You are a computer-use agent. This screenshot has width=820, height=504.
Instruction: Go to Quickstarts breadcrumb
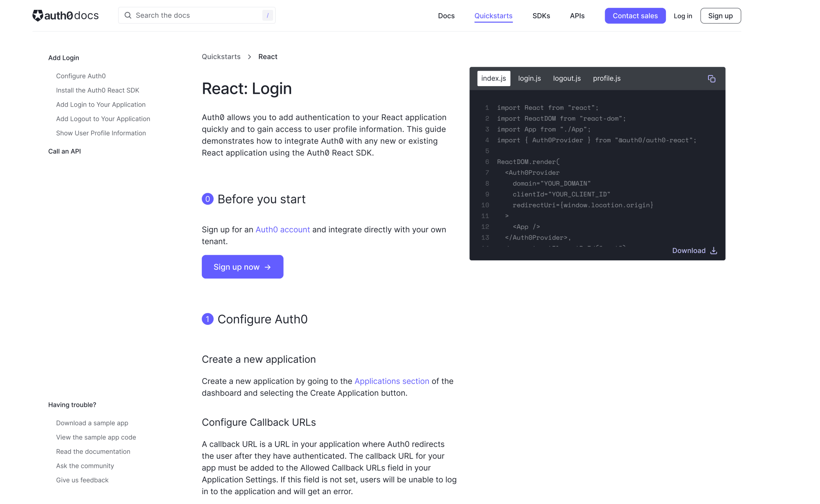(x=221, y=57)
